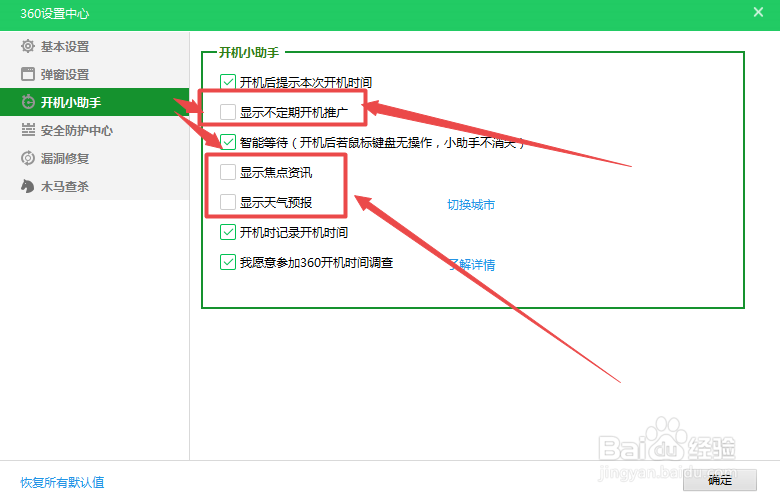Toggle 我愿意参加360开机时间调查 checkbox

click(x=228, y=262)
